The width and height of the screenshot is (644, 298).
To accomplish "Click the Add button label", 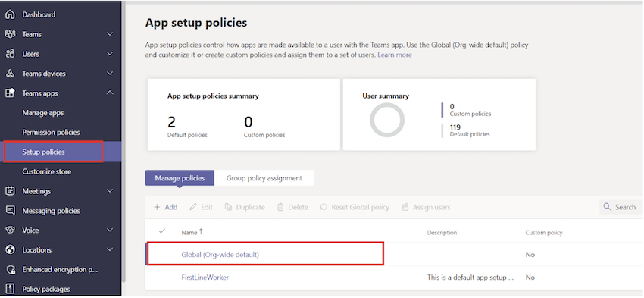I will tap(171, 207).
